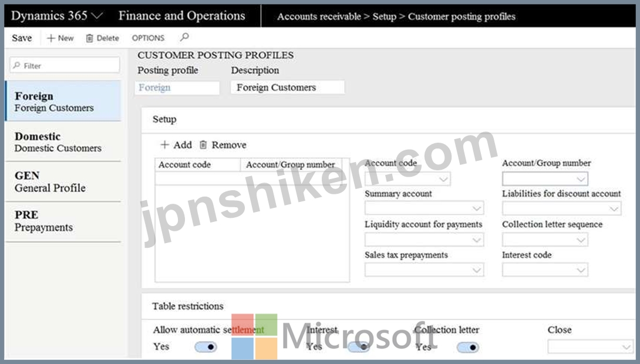Open the Summary account dropdown
This screenshot has width=640, height=364.
pos(424,208)
